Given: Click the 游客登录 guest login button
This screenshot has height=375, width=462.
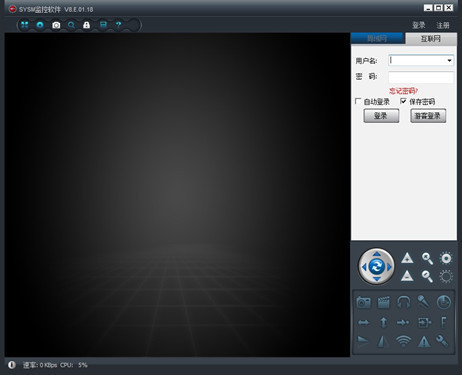Looking at the screenshot, I should [x=428, y=116].
